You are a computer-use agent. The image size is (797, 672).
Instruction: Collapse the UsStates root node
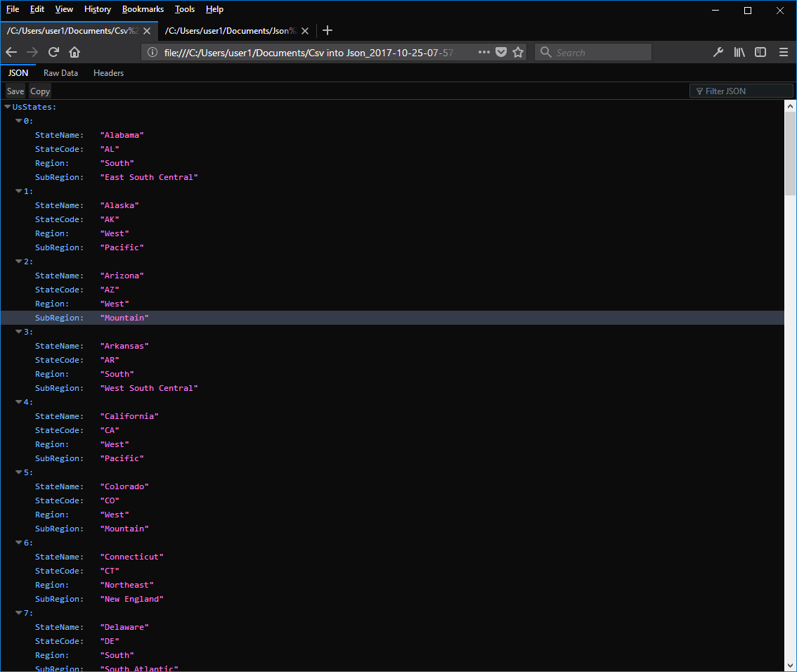pyautogui.click(x=8, y=107)
